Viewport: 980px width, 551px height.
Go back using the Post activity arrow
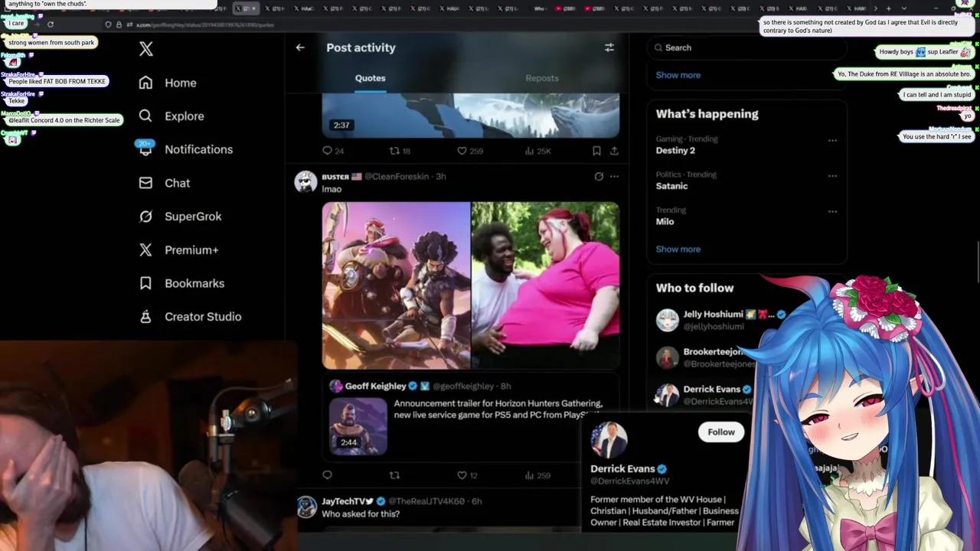[x=300, y=47]
